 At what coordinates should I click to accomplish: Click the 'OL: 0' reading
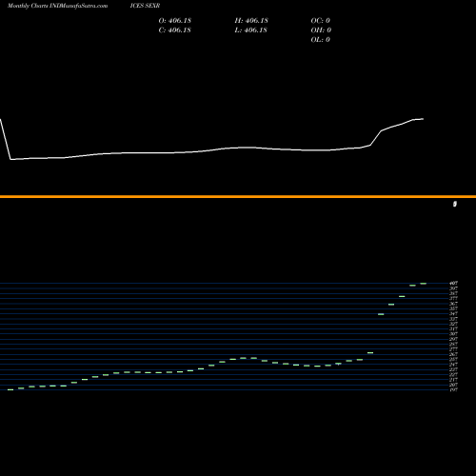click(321, 40)
